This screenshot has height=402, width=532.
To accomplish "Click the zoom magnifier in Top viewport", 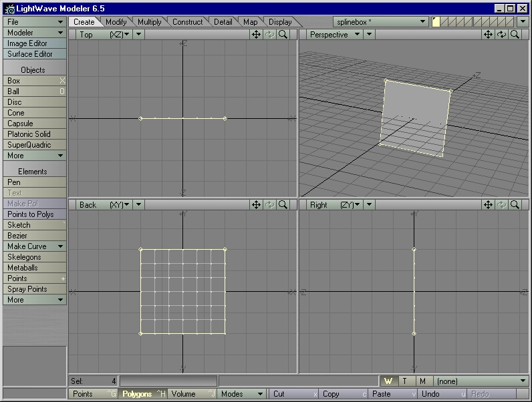I will pos(283,35).
